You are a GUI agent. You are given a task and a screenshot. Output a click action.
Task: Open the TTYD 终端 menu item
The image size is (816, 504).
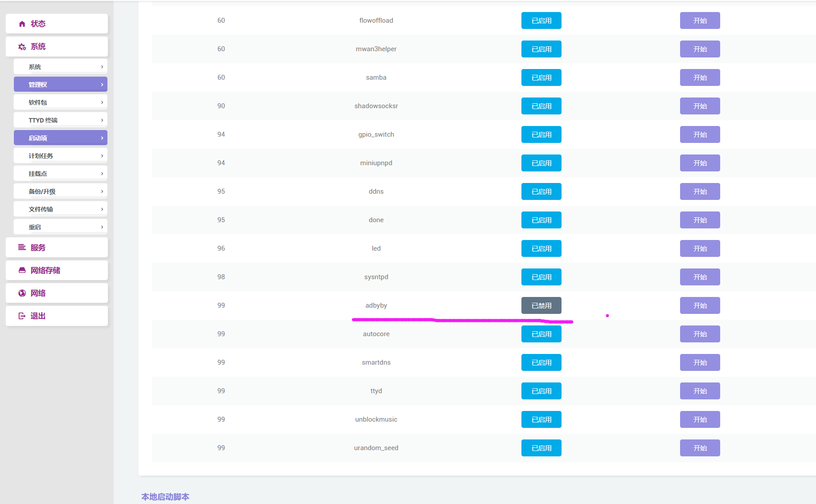point(60,119)
